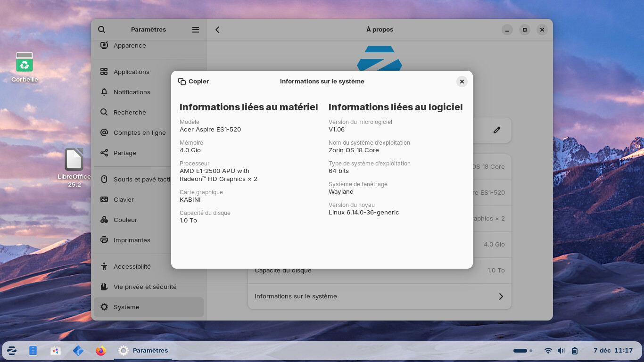The width and height of the screenshot is (644, 362).
Task: Launch Firefox from the taskbar
Action: [x=100, y=351]
